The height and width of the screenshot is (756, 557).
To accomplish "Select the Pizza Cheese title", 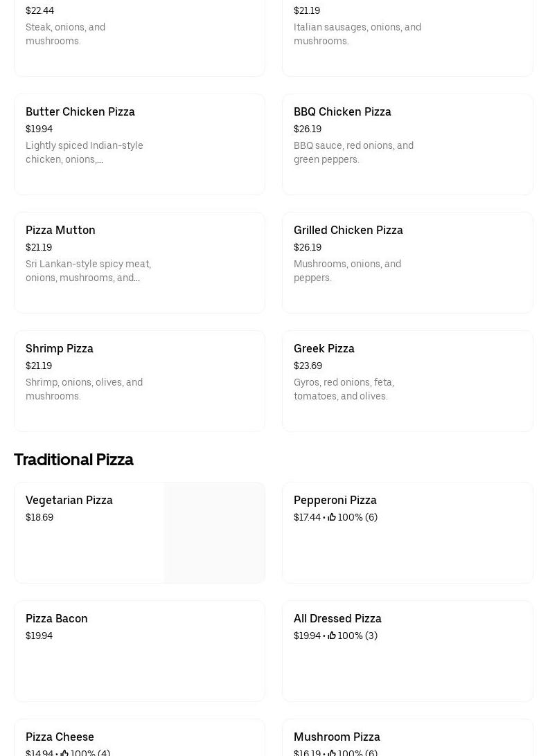I will pos(60,737).
